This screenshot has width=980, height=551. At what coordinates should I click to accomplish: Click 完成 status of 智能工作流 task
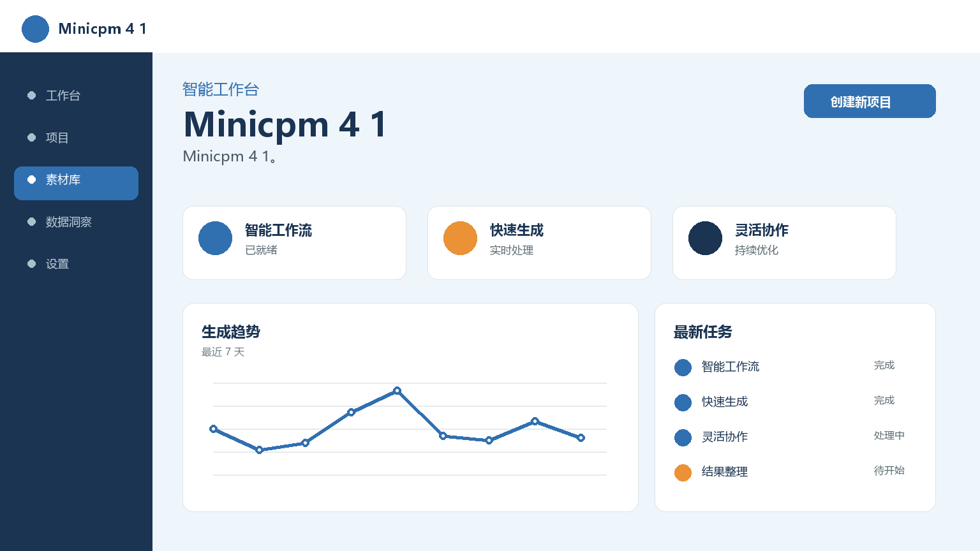884,365
